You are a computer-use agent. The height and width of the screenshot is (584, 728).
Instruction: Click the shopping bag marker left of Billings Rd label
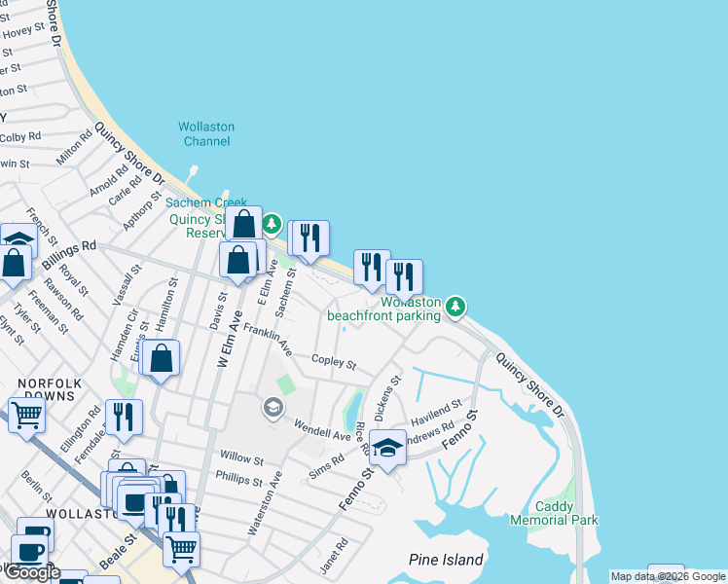(x=14, y=263)
